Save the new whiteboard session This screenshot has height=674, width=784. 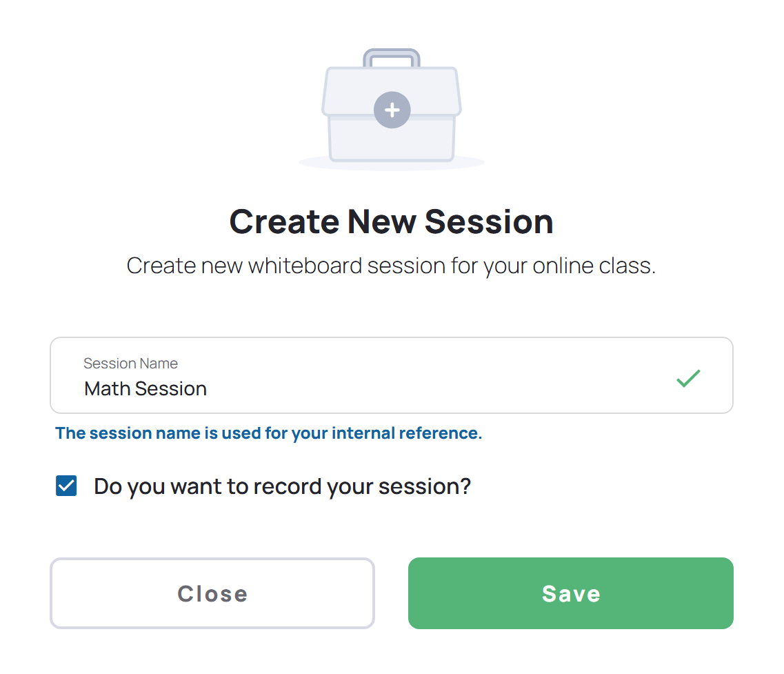pyautogui.click(x=570, y=593)
